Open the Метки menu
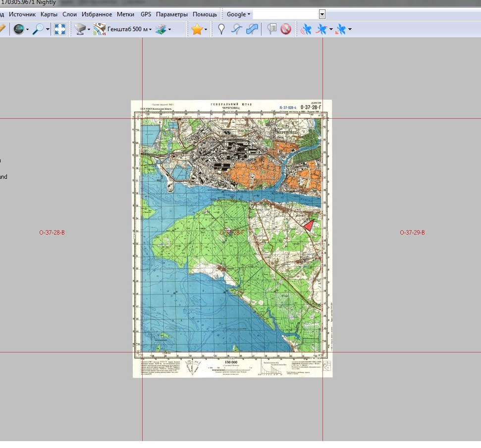The width and height of the screenshot is (481, 448). 126,14
